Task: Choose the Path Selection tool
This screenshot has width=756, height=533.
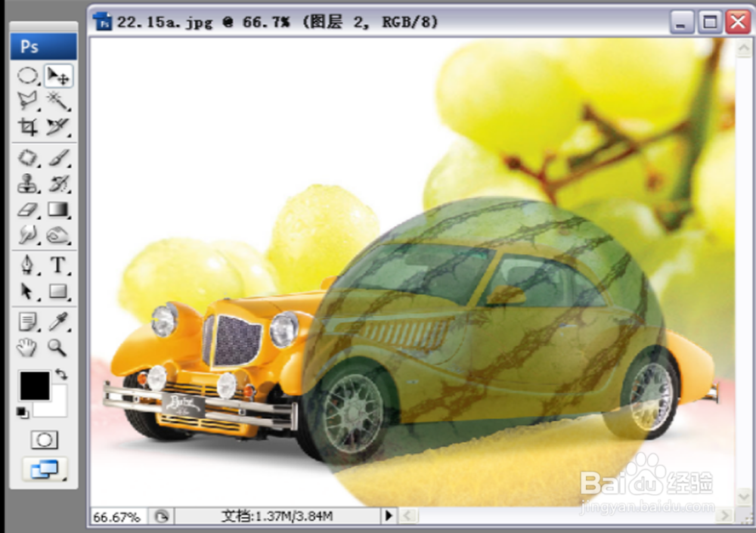Action: [28, 291]
